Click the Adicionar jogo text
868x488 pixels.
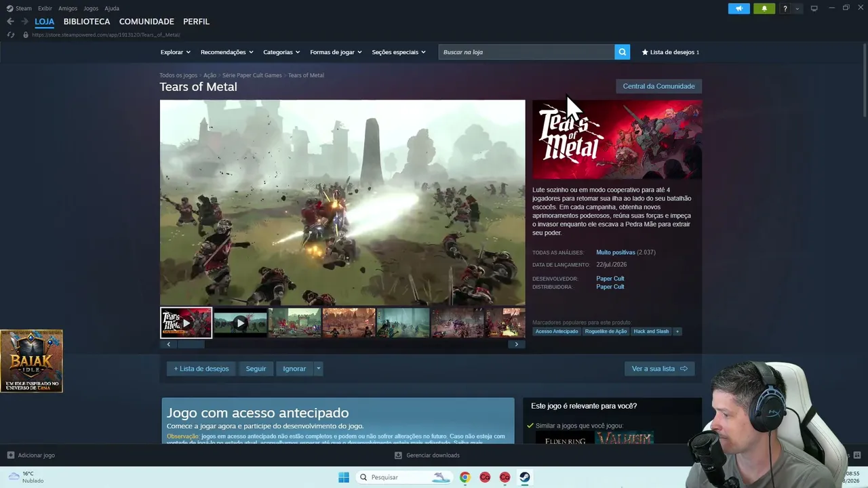point(37,455)
